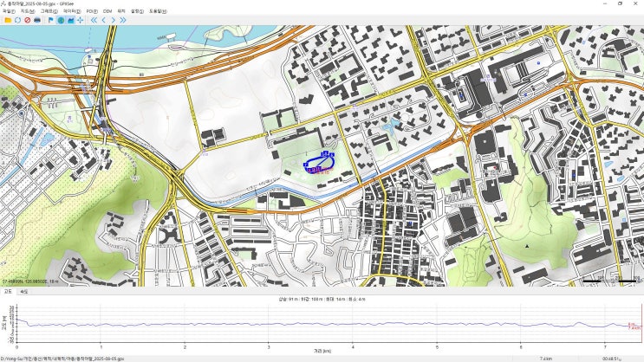Click the Reload file icon
The height and width of the screenshot is (362, 644).
click(x=17, y=20)
